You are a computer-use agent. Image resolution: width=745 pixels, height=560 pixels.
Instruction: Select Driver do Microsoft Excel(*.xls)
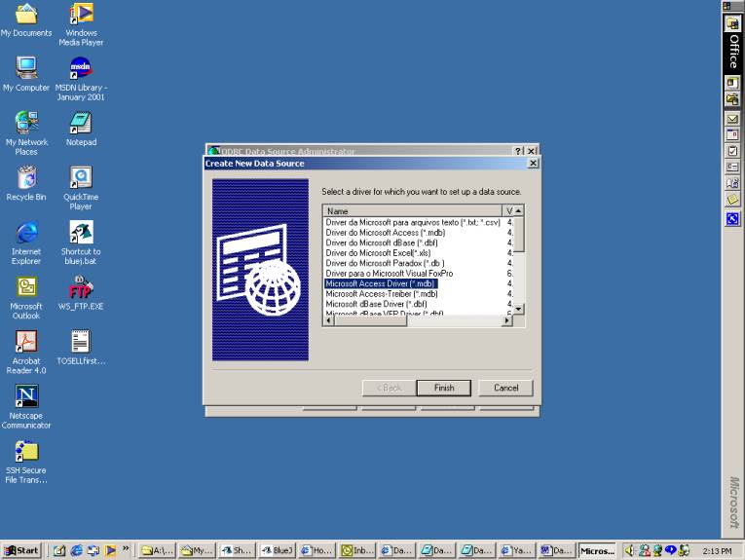tap(378, 252)
